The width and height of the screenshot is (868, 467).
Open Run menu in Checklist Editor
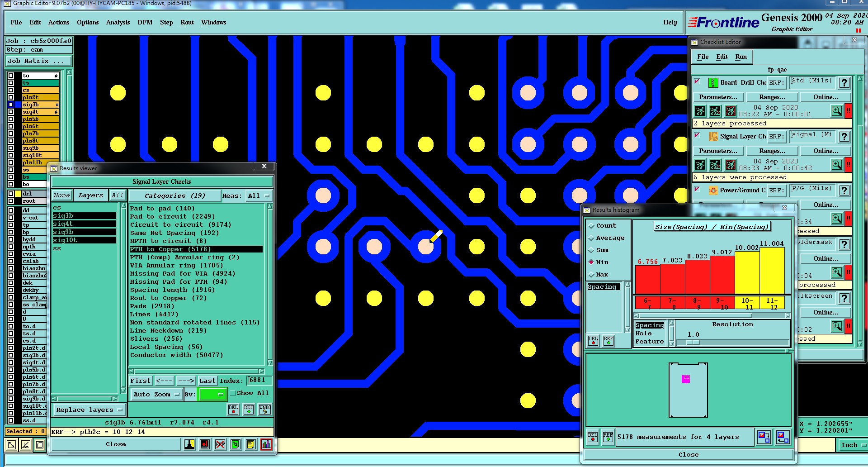(741, 57)
